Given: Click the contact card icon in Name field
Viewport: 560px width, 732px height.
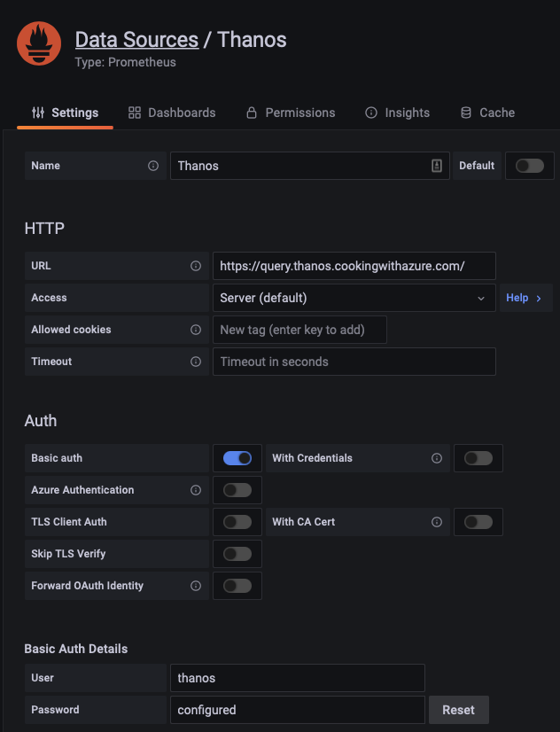Looking at the screenshot, I should pyautogui.click(x=436, y=166).
